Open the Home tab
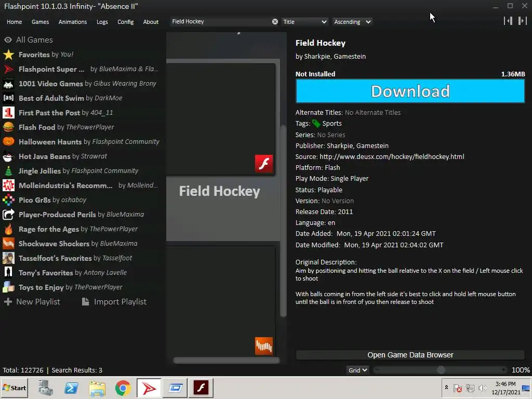Viewport: 532px width, 399px height. pyautogui.click(x=14, y=22)
